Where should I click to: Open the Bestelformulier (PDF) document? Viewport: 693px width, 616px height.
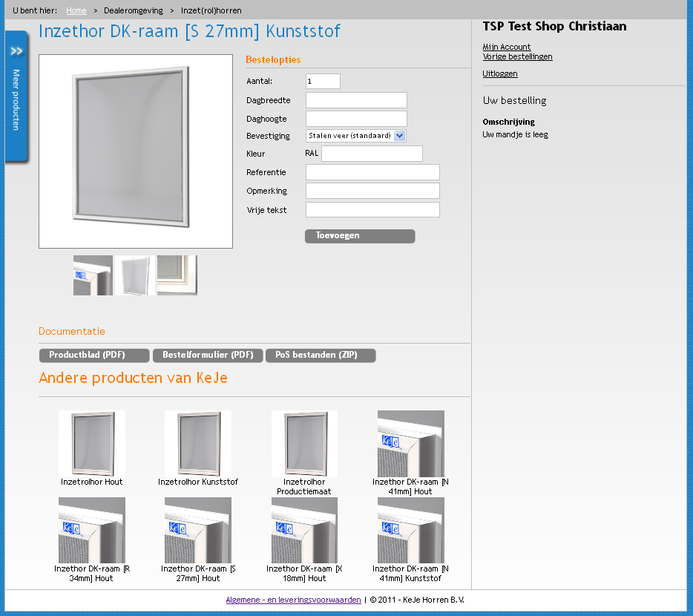(x=208, y=355)
